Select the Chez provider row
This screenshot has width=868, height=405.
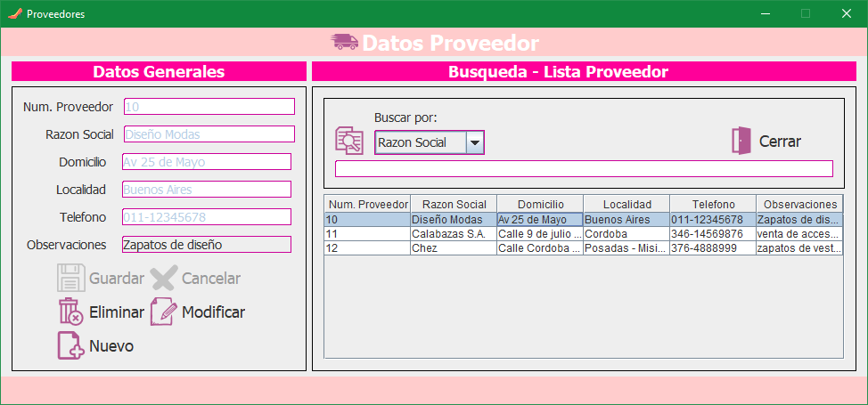pyautogui.click(x=454, y=247)
